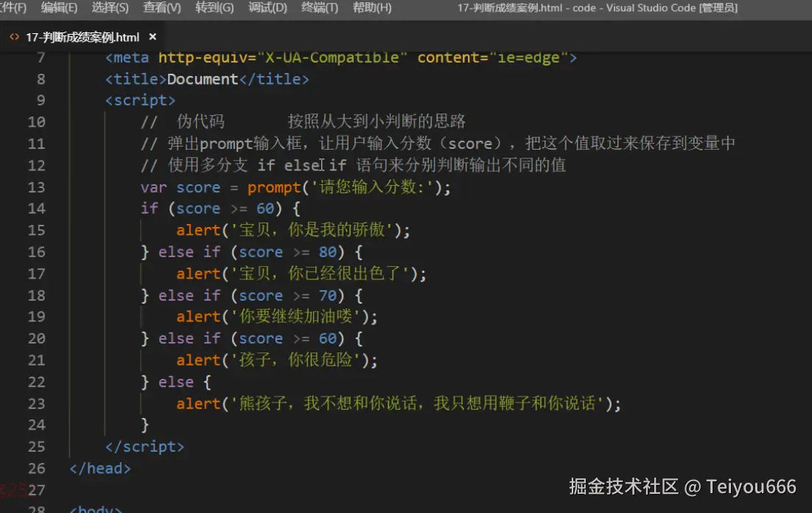Open the 调试(D) menu
The width and height of the screenshot is (812, 513).
click(267, 8)
